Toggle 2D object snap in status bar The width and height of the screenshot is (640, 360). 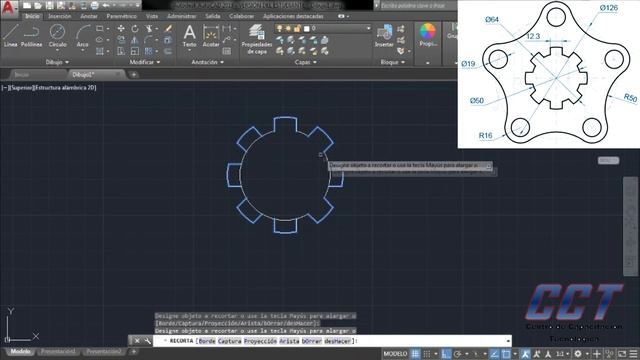[506, 353]
